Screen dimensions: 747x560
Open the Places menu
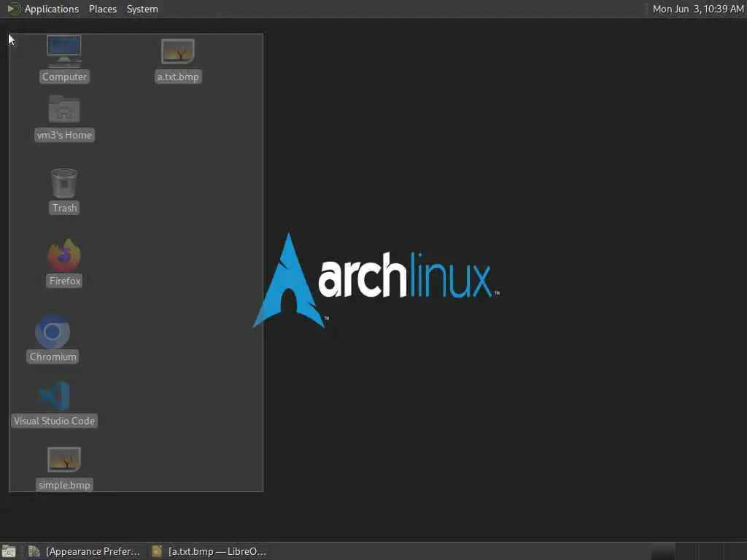pos(103,9)
